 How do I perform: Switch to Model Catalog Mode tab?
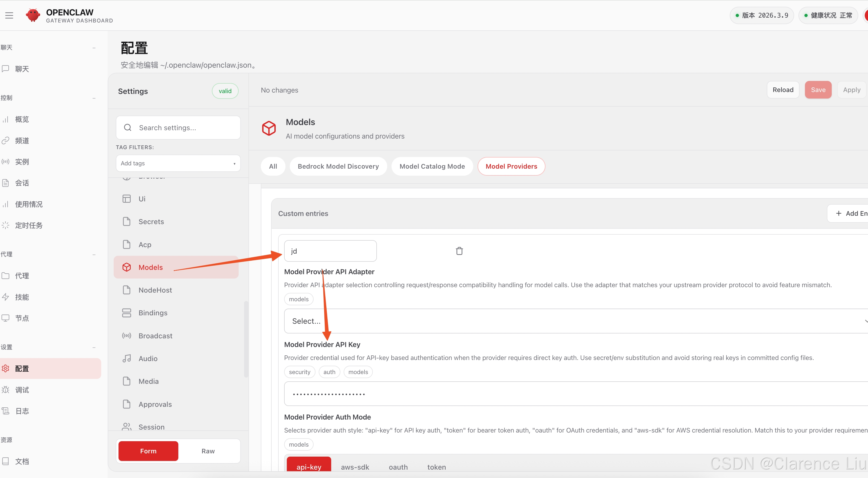click(x=432, y=166)
